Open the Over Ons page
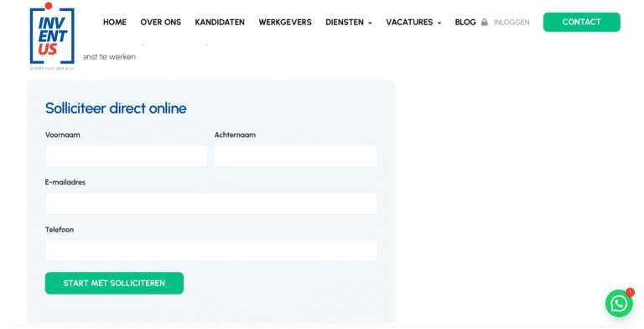 tap(161, 22)
